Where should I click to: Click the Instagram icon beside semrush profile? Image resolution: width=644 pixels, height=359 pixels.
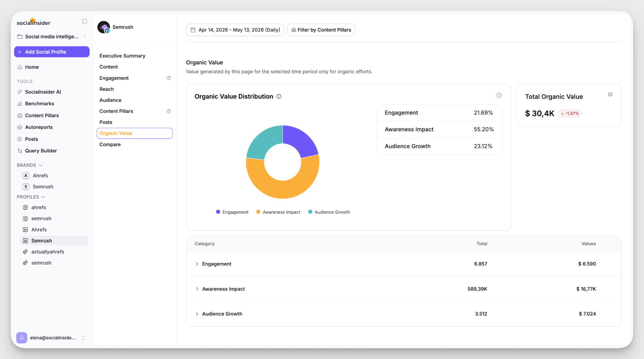(x=25, y=219)
